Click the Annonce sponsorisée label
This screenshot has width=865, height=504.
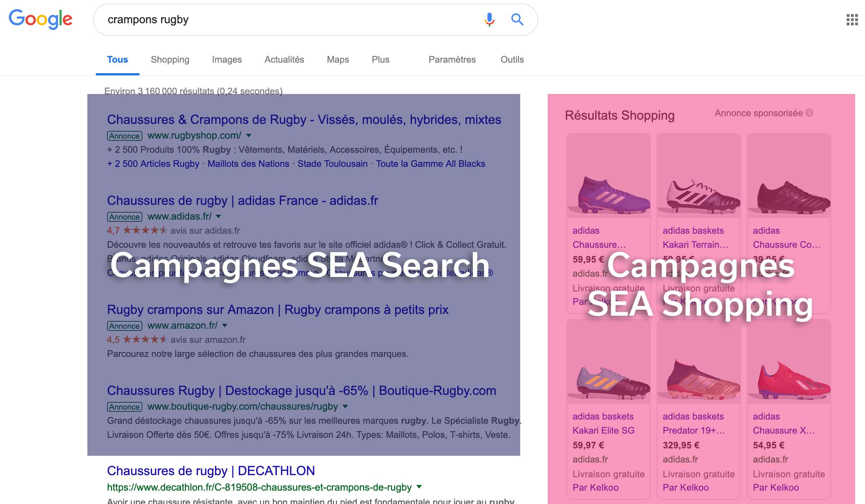759,113
